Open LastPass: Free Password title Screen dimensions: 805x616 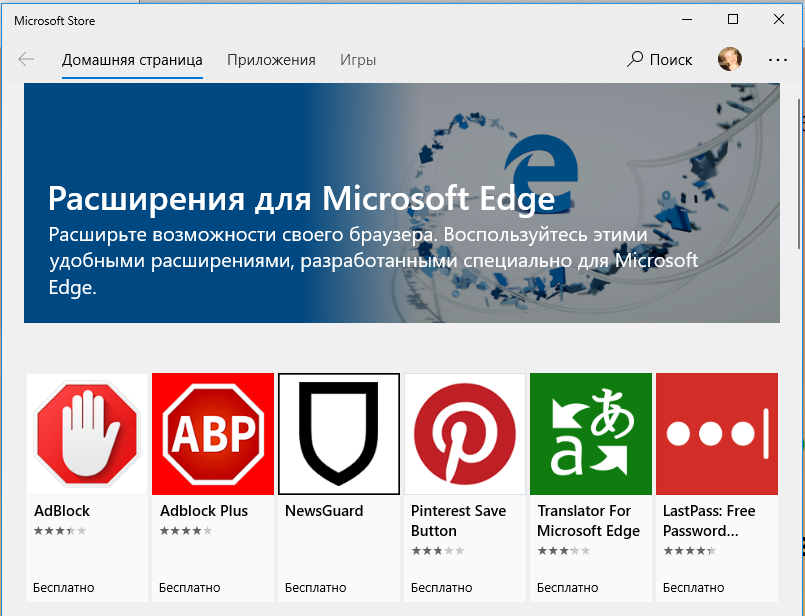[709, 521]
